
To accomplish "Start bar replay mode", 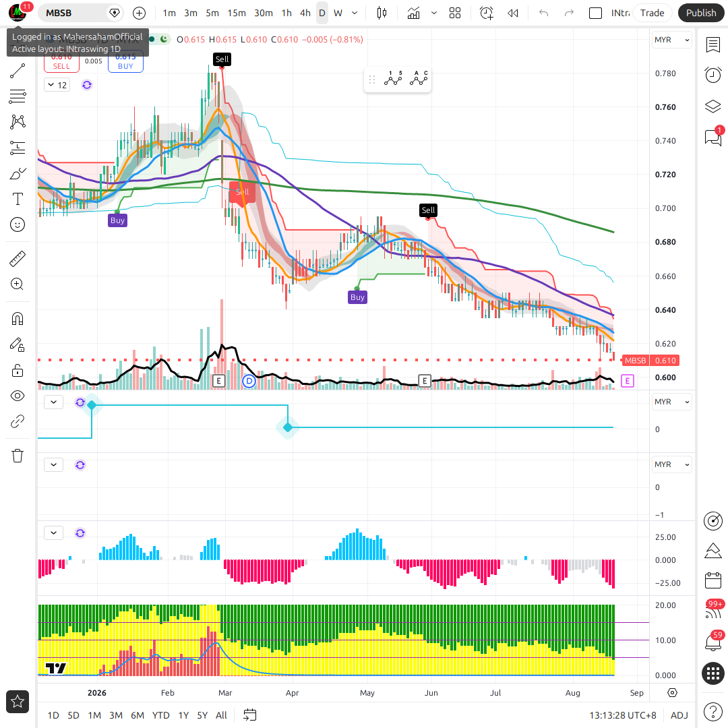I will (x=512, y=13).
